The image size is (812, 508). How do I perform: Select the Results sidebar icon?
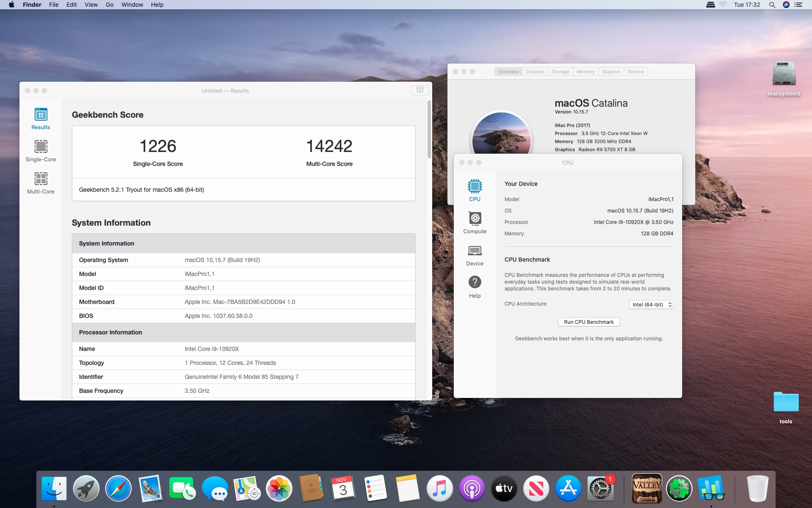[41, 119]
